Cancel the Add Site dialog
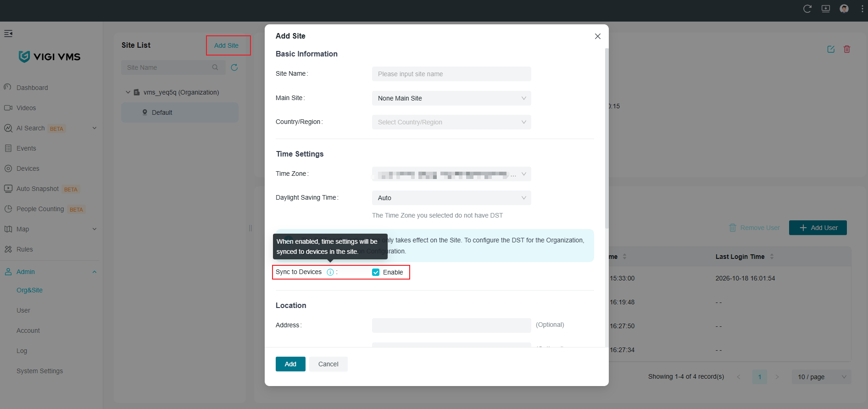The width and height of the screenshot is (868, 409). pyautogui.click(x=328, y=364)
